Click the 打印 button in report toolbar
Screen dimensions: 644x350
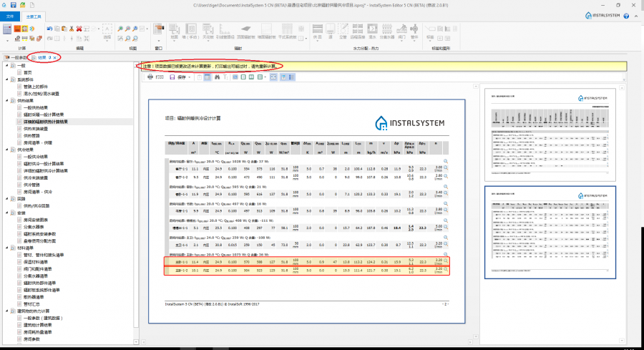pyautogui.click(x=160, y=77)
